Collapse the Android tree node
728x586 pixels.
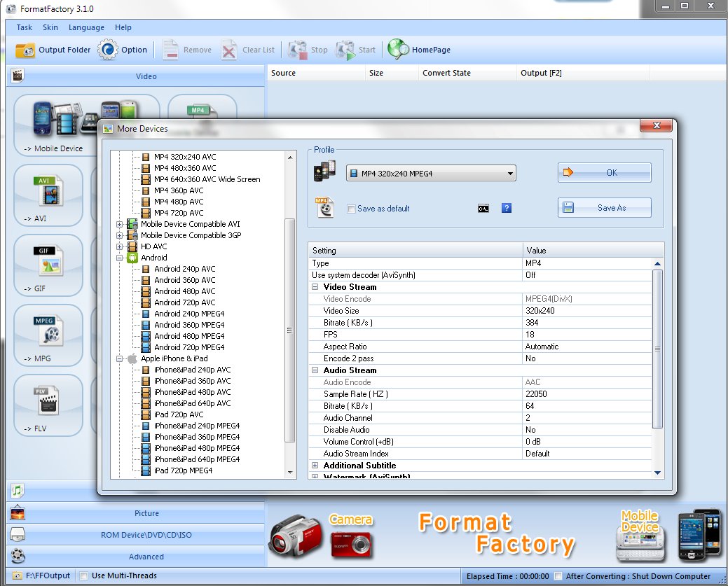pos(119,258)
